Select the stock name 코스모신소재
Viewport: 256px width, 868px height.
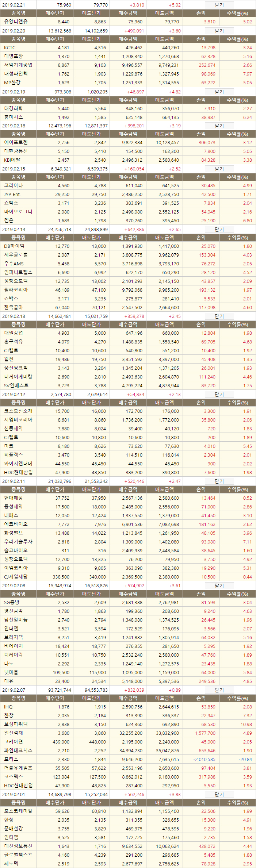(18, 411)
